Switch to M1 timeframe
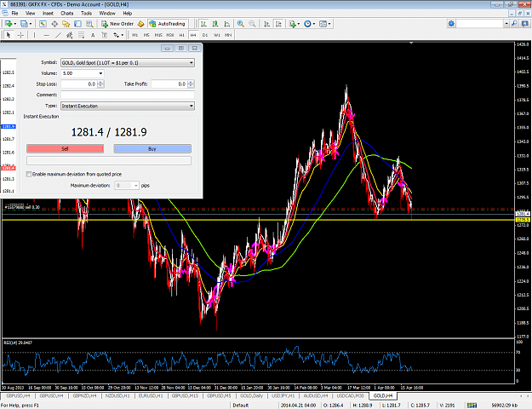This screenshot has width=532, height=409. [x=135, y=35]
